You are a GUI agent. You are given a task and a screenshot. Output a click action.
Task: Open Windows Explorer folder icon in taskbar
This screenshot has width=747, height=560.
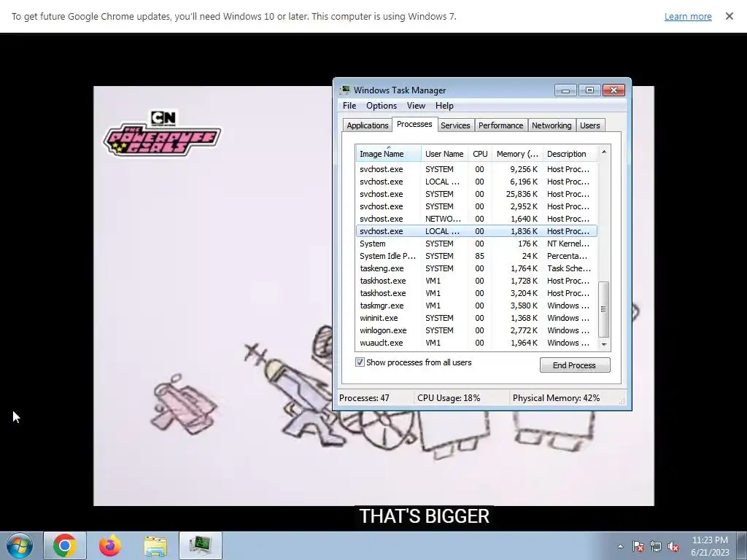point(155,545)
